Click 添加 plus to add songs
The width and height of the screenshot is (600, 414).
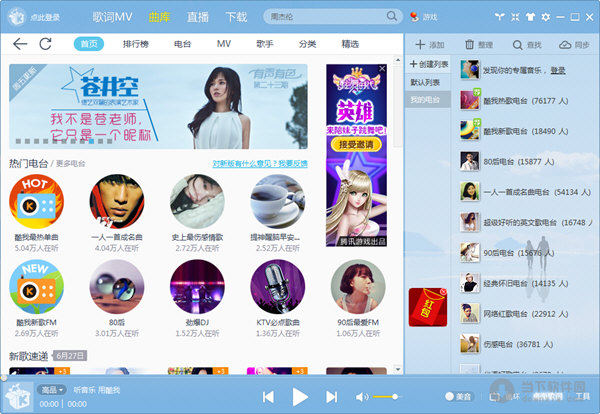[430, 45]
